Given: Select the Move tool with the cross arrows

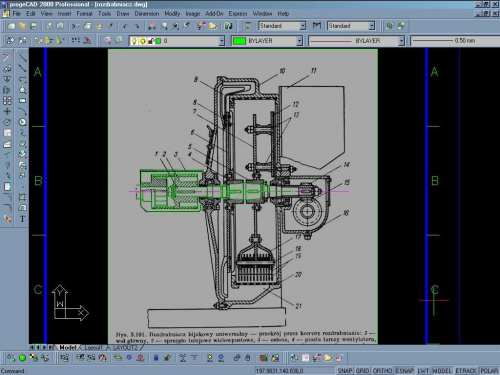Looking at the screenshot, I should (x=7, y=111).
